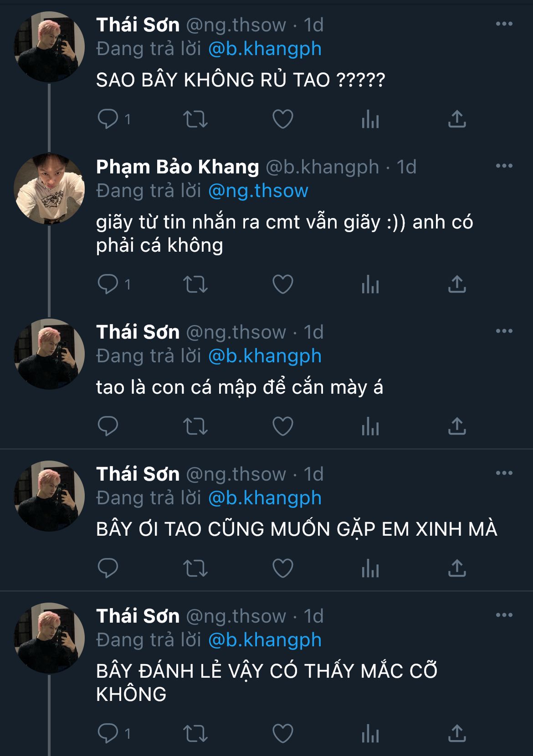View analytics of Phạm Bảo Khang's reply
This screenshot has width=533, height=756.
coord(370,285)
